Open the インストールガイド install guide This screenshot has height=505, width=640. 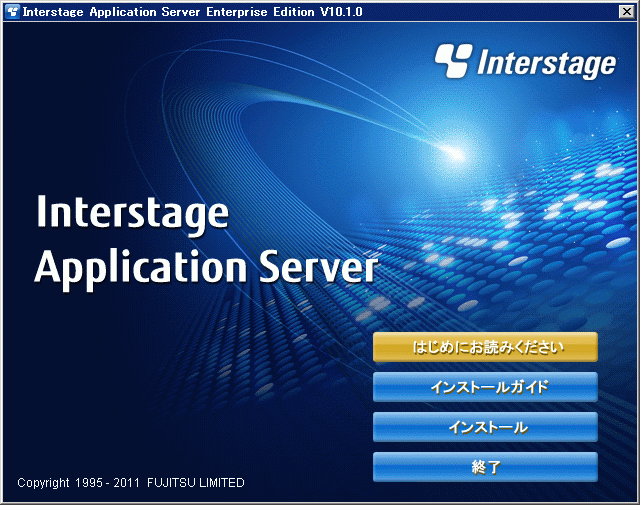click(x=485, y=387)
